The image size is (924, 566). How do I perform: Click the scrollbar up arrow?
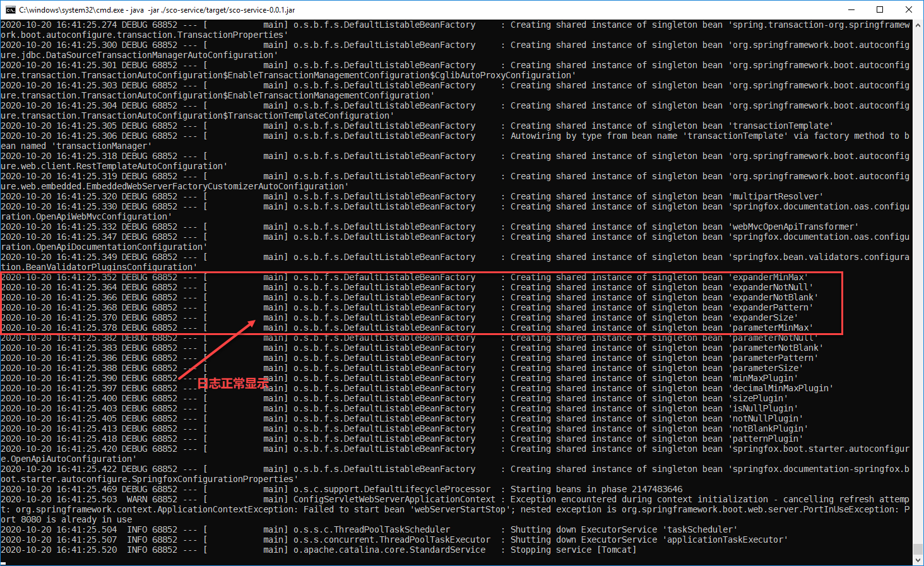coord(918,25)
